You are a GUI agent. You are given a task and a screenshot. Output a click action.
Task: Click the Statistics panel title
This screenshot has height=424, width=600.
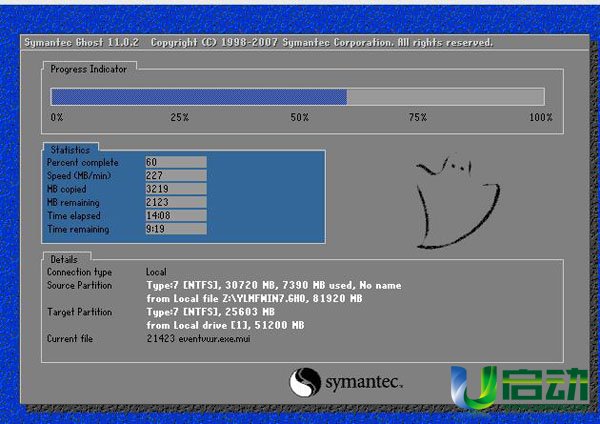[x=70, y=150]
